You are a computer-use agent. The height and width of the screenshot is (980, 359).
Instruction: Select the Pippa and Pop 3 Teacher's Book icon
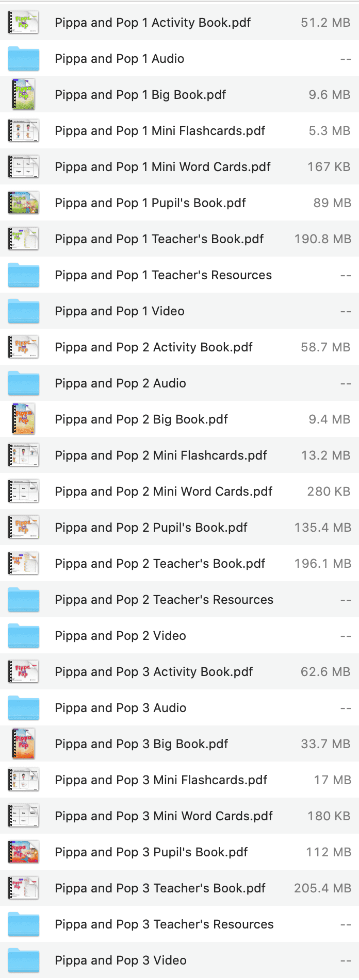(23, 888)
